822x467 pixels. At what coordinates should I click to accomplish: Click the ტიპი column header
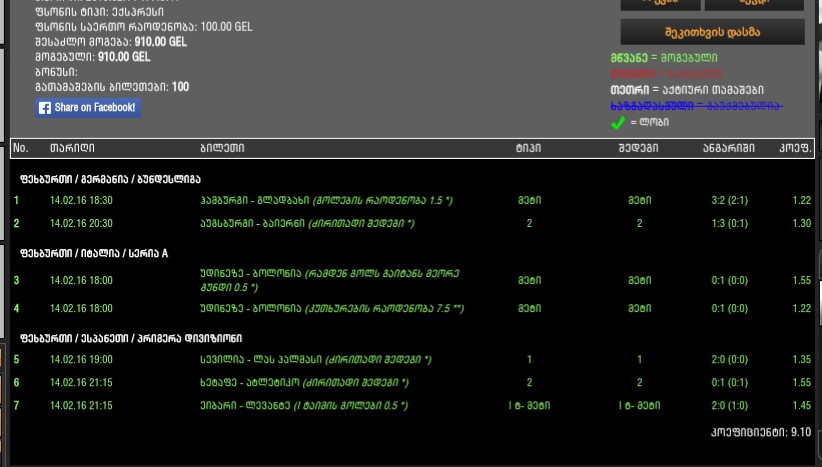528,148
